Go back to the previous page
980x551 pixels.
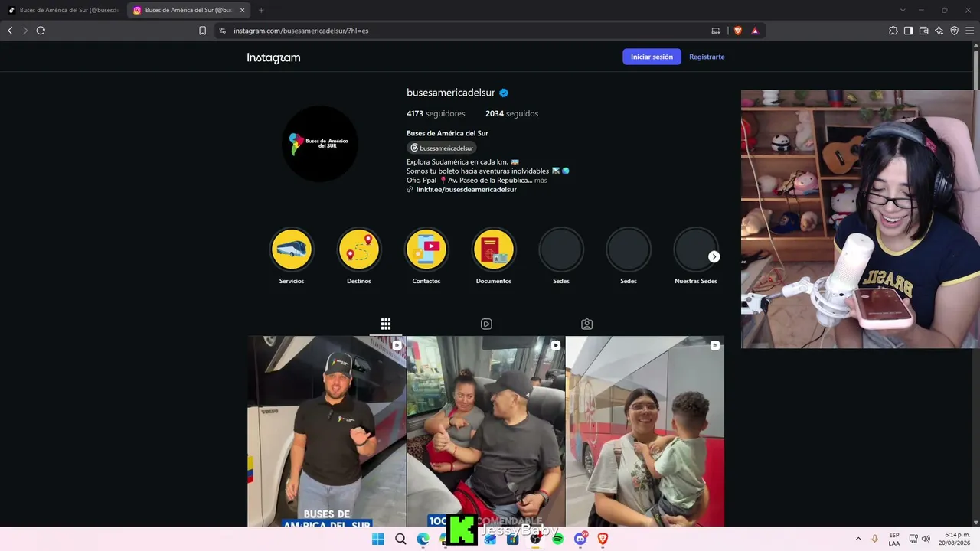[x=10, y=31]
